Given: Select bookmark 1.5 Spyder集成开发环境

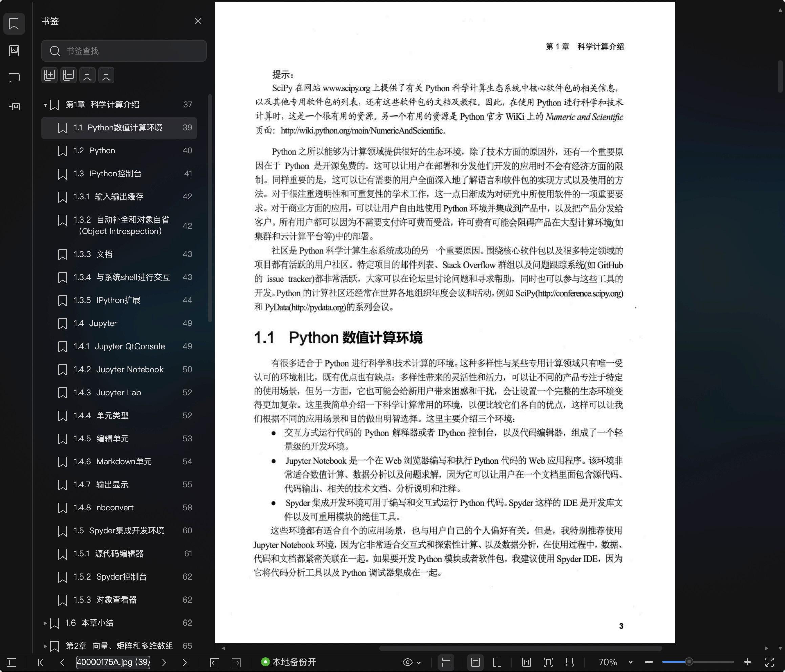Looking at the screenshot, I should 119,531.
